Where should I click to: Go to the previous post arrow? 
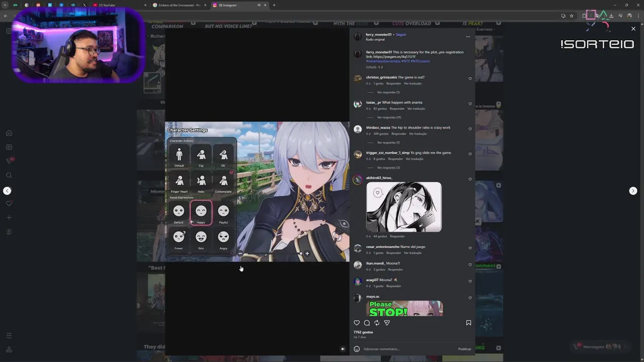point(7,191)
